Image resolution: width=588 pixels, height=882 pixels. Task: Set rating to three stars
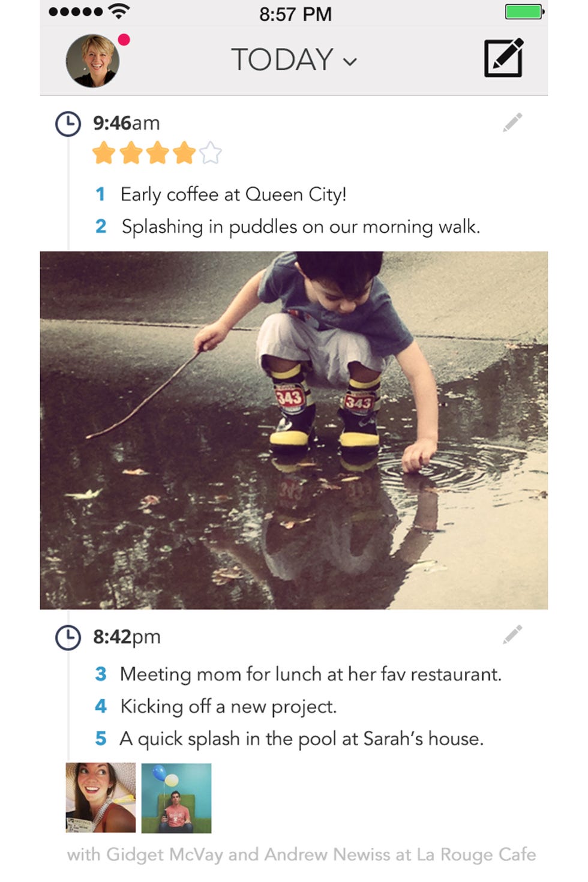point(157,153)
